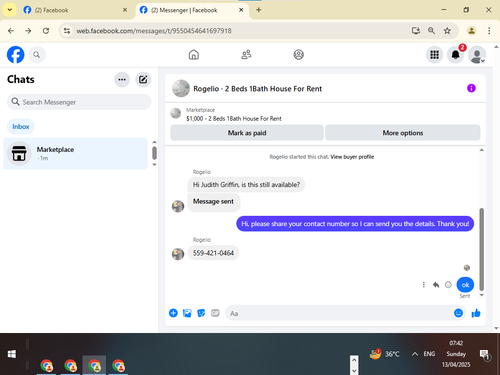Open the first Chrome taskbar icon
Viewport: 500px width, 375px height.
tap(47, 366)
